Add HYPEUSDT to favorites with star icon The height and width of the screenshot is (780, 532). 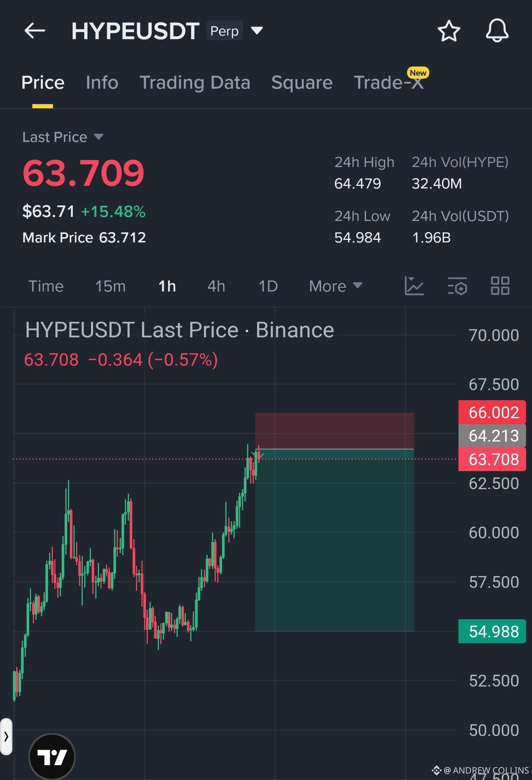[x=449, y=31]
